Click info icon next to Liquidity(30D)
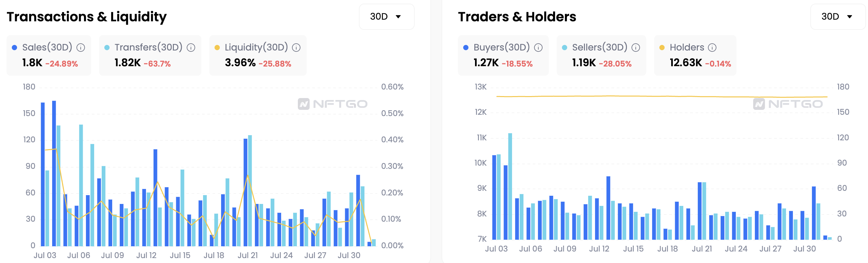This screenshot has height=263, width=868. coord(296,48)
